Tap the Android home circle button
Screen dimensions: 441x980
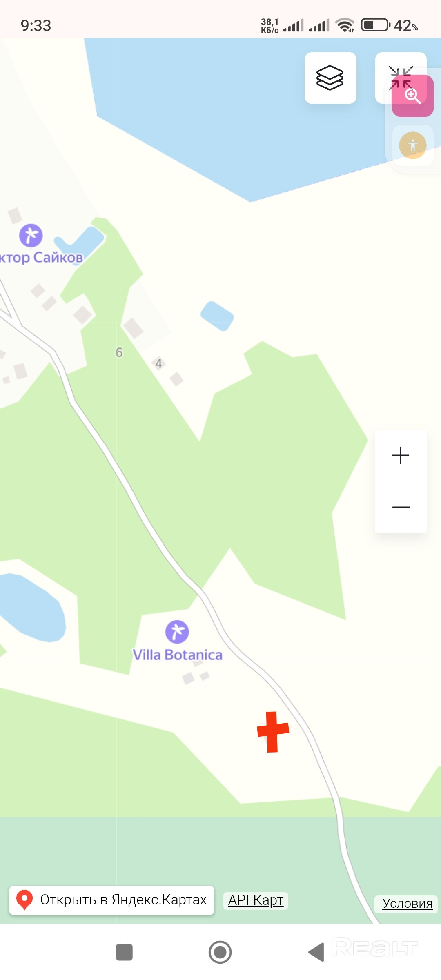click(220, 952)
